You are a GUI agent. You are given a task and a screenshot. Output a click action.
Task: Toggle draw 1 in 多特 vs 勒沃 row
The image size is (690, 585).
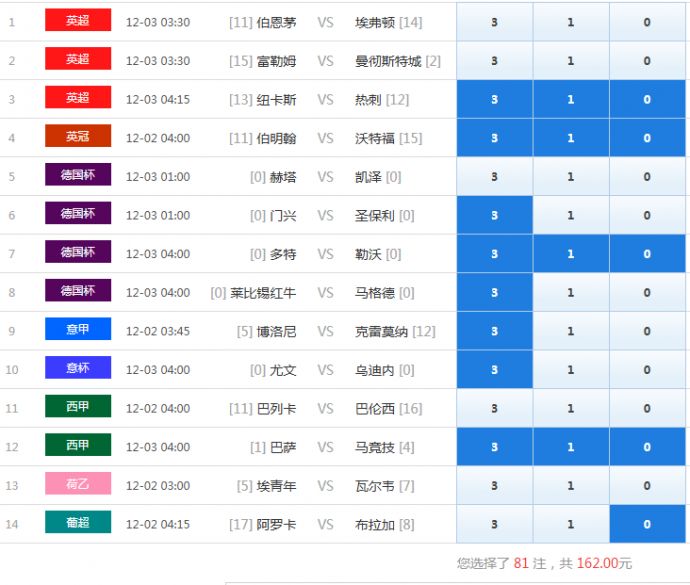pyautogui.click(x=571, y=254)
